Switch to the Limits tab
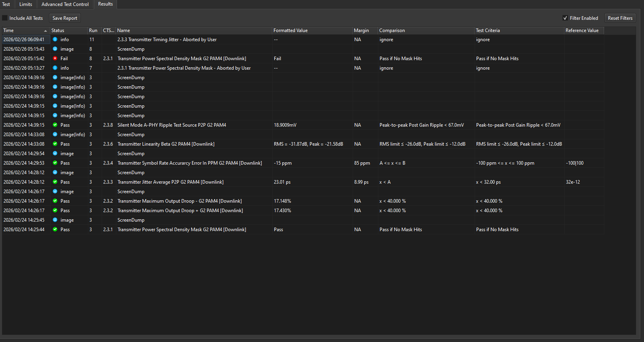The height and width of the screenshot is (342, 644). pos(26,4)
